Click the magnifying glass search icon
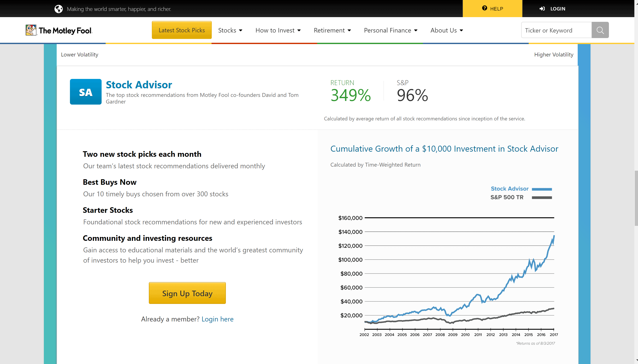The width and height of the screenshot is (638, 364). tap(600, 30)
